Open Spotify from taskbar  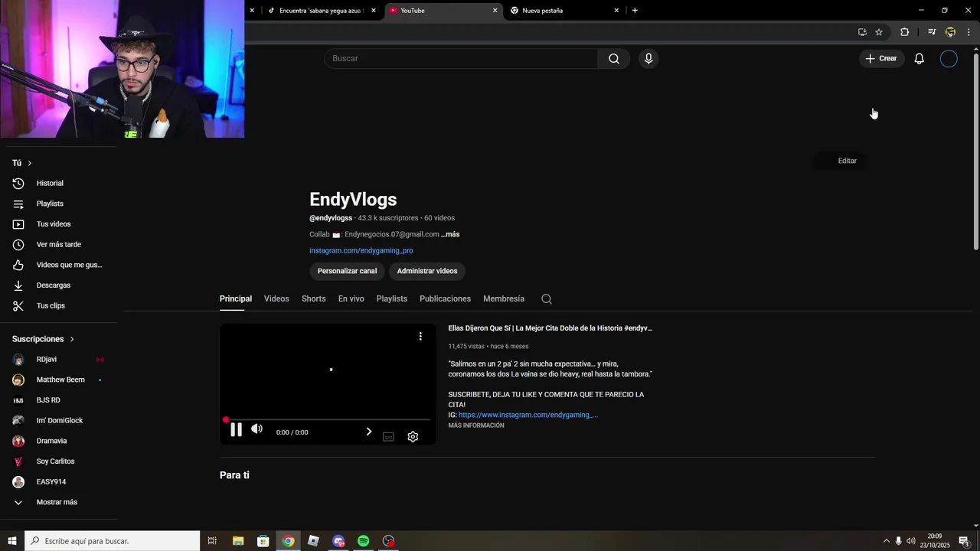tap(364, 541)
